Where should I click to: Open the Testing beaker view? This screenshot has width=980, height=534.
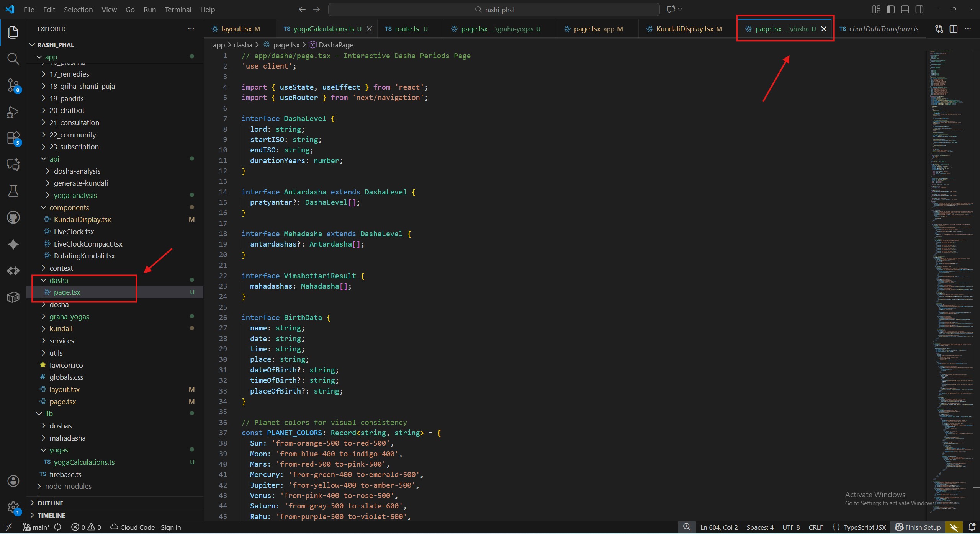tap(13, 191)
